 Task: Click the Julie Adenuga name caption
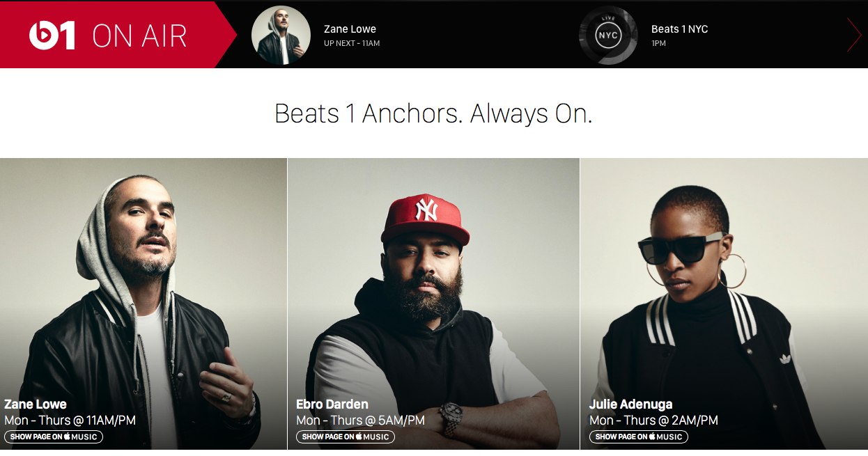[x=631, y=404]
